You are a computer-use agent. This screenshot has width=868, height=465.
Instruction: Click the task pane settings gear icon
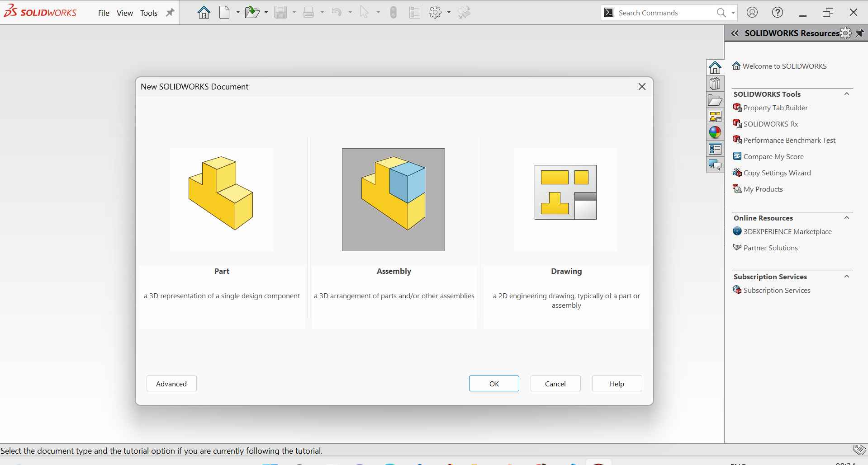tap(845, 33)
